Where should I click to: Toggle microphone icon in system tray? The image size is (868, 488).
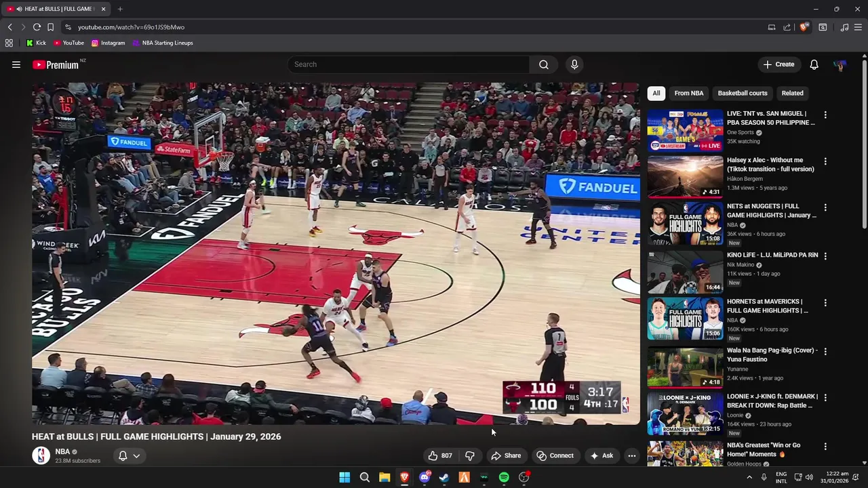click(764, 477)
